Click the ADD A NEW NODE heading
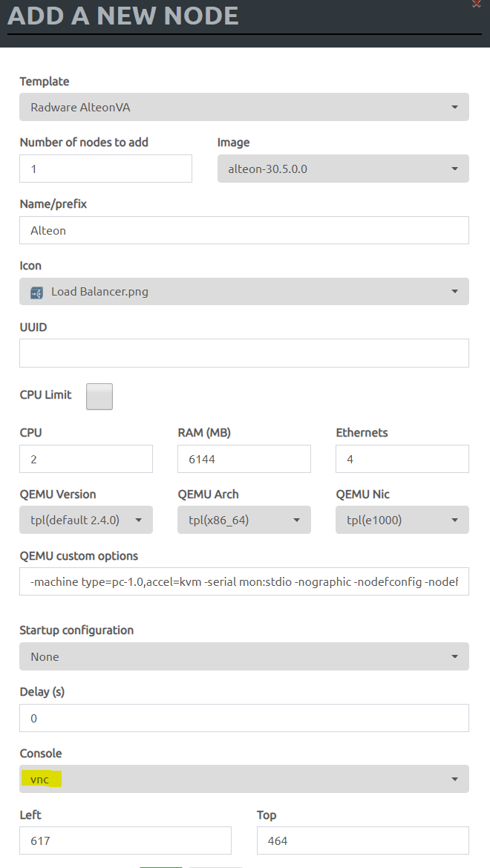This screenshot has height=868, width=490. click(123, 16)
